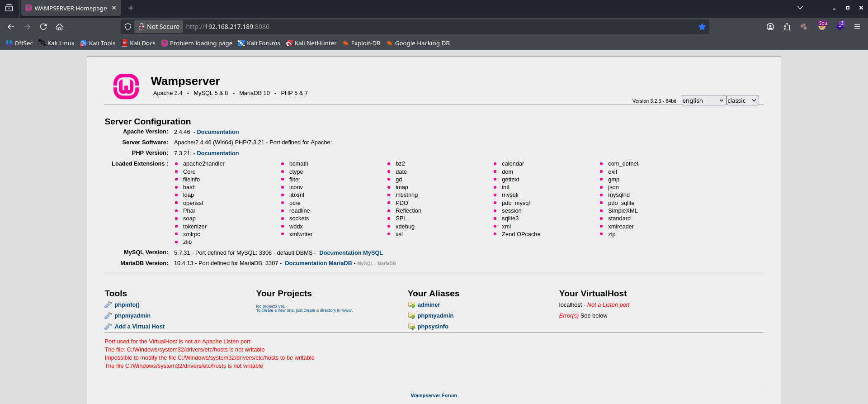The image size is (868, 404).
Task: Click the folder icon beside phpmyadmin alias
Action: click(x=411, y=316)
